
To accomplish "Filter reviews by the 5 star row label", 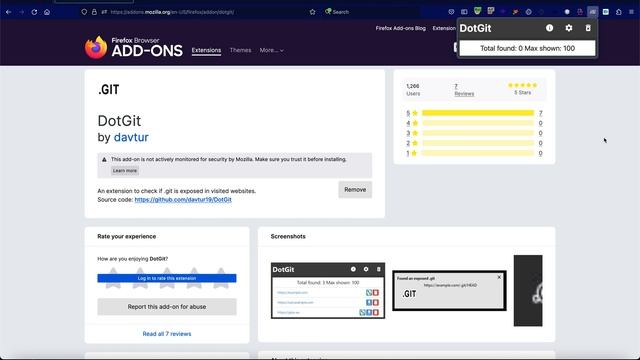I will pyautogui.click(x=412, y=113).
